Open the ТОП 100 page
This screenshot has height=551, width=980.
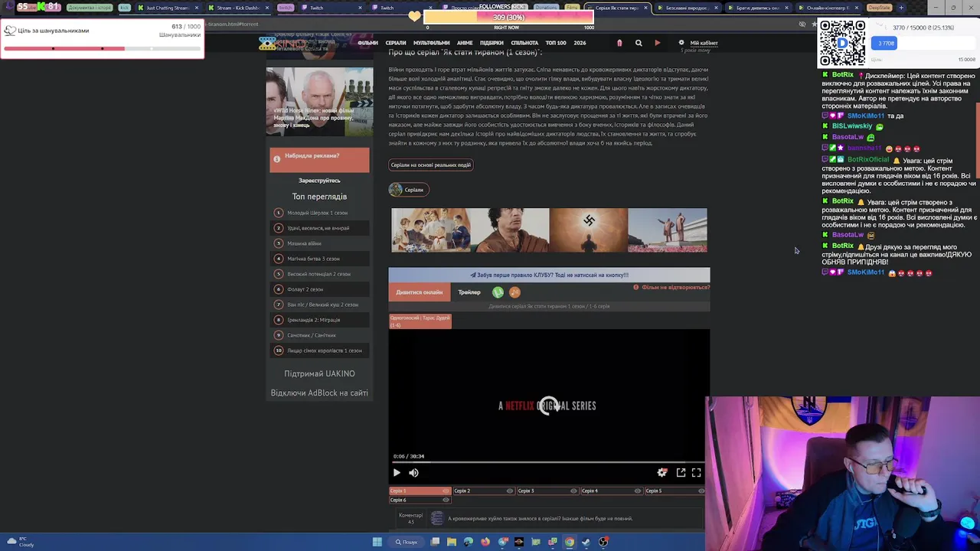pyautogui.click(x=556, y=43)
